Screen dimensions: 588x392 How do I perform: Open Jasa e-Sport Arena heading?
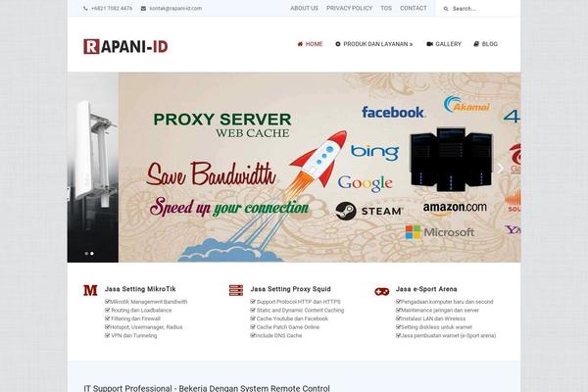pyautogui.click(x=426, y=289)
